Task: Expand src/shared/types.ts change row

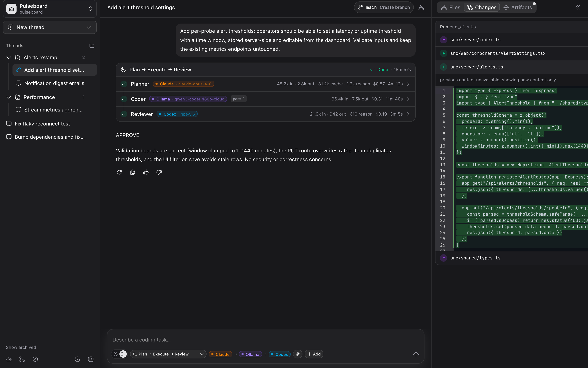Action: (x=511, y=258)
